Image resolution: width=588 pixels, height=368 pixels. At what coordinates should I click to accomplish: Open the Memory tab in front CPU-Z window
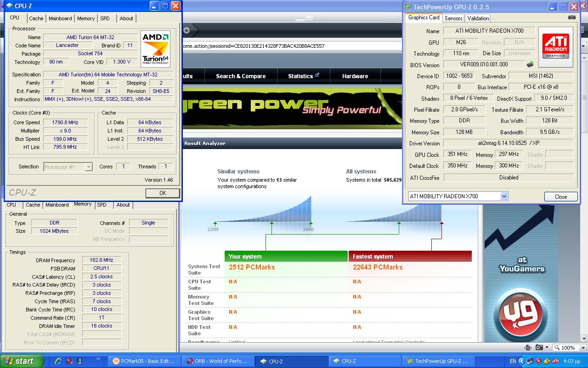[x=86, y=18]
